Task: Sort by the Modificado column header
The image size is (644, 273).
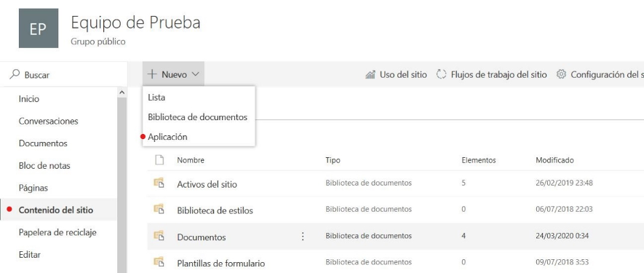Action: 554,160
